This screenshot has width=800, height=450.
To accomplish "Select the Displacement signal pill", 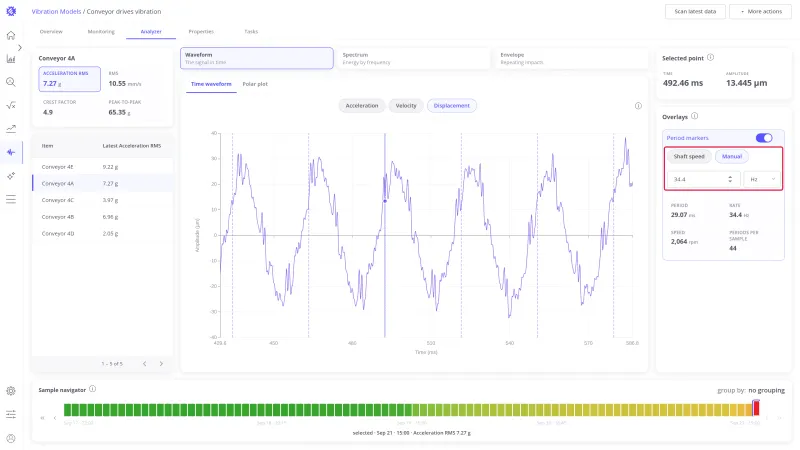I will [452, 106].
